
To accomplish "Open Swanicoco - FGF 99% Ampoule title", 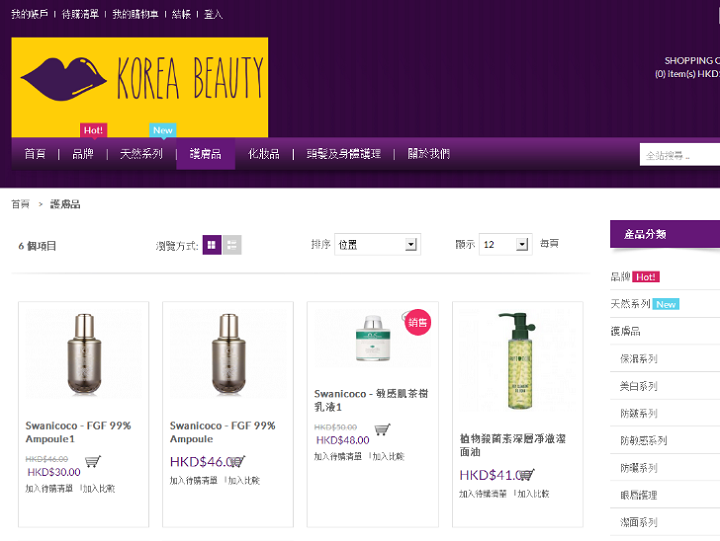I will pos(222,432).
